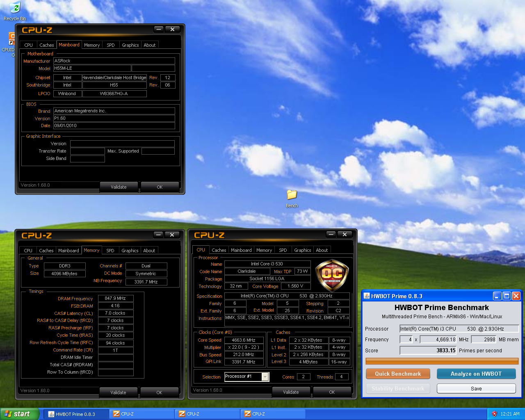Click the DRAM Frequency 847.9 MHz value
The image size is (525, 420).
[x=116, y=299]
